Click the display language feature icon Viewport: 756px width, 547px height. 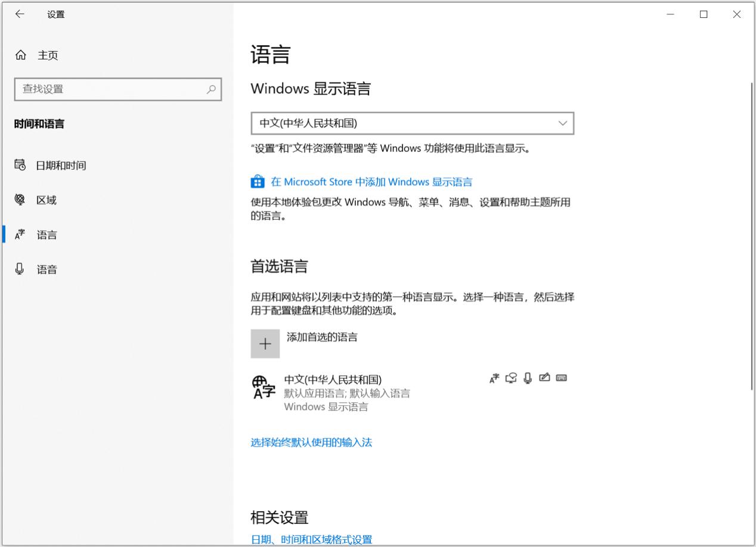[x=494, y=378]
